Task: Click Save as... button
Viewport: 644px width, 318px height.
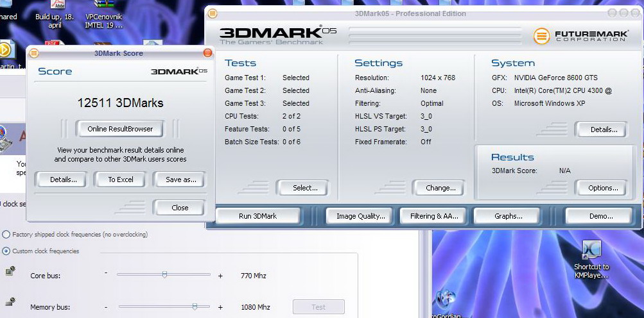Action: [180, 180]
